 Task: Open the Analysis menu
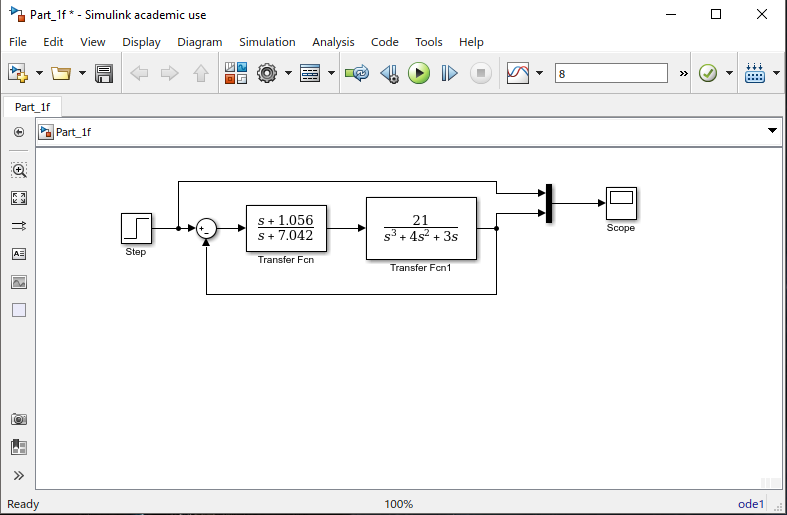point(333,42)
